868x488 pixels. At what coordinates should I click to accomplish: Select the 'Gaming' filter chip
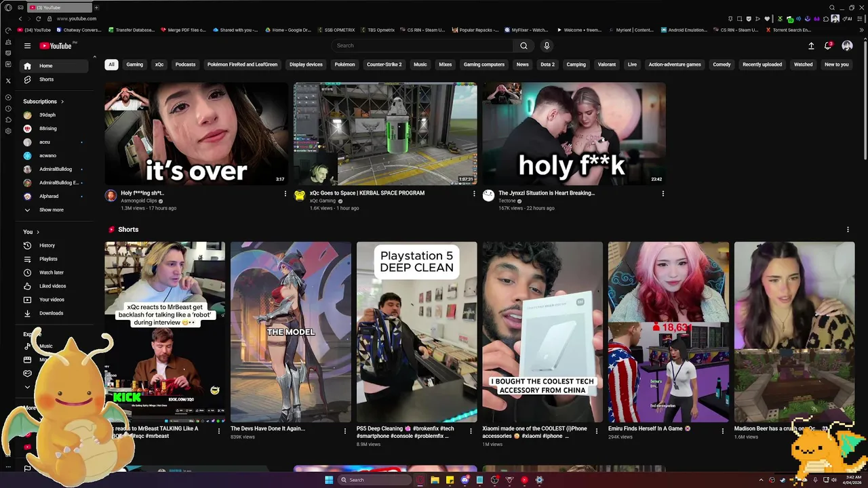pos(134,64)
